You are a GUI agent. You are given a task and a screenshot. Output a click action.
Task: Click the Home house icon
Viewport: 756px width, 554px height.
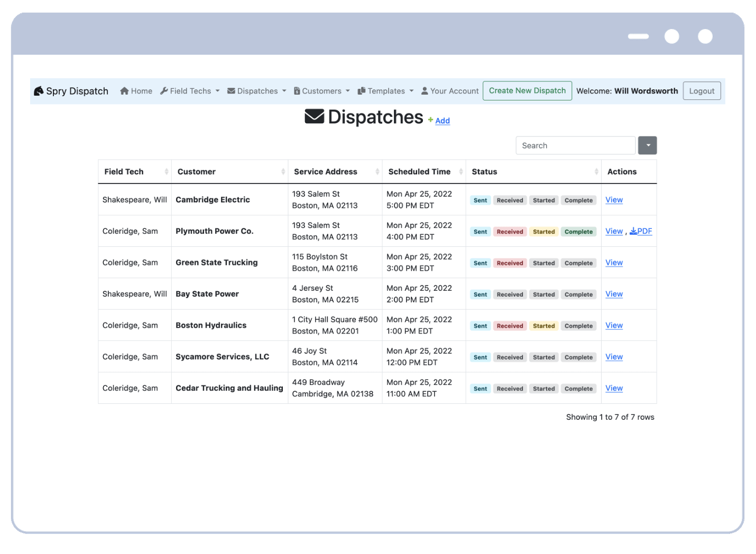(124, 91)
